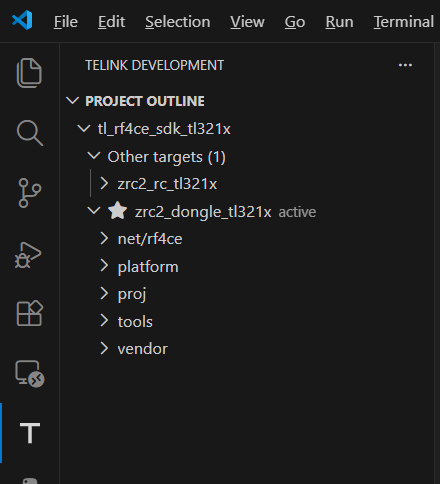Click the star icon beside zrc2_dongle_tl321x
The width and height of the screenshot is (440, 484).
[118, 211]
